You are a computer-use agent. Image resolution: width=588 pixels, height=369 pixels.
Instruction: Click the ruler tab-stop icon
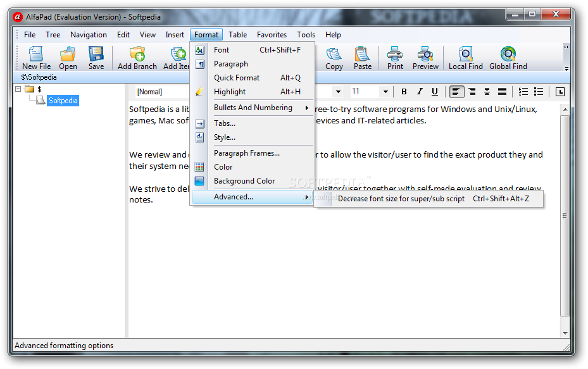[560, 92]
